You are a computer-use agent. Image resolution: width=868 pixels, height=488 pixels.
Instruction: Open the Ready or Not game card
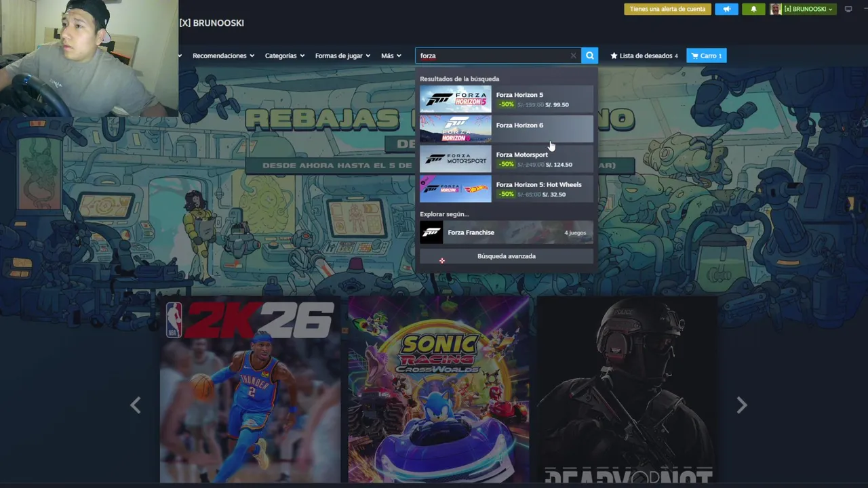click(627, 389)
